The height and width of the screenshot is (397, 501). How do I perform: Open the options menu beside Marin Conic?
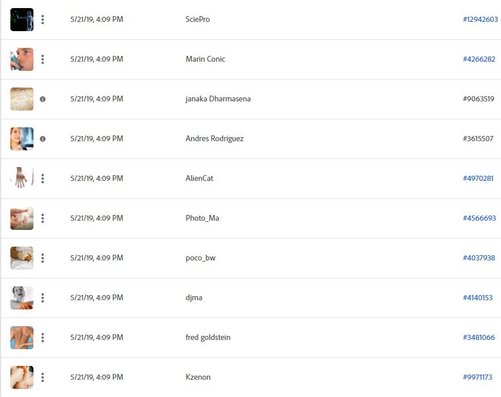(43, 59)
